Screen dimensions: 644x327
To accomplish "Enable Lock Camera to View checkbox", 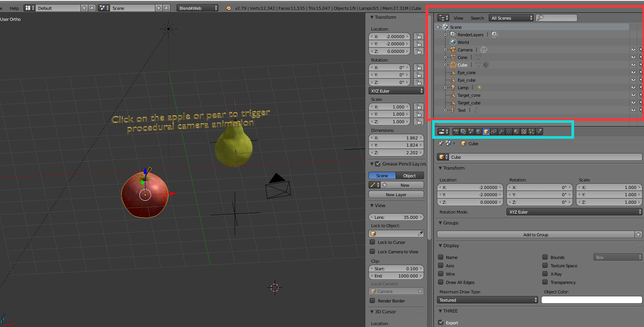I will [372, 252].
